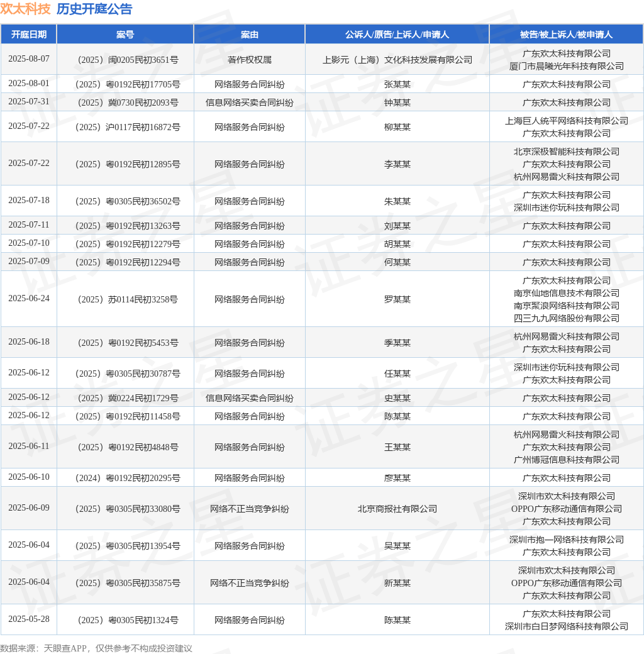Click plaintiff 王某某
This screenshot has height=654, width=644.
click(397, 447)
